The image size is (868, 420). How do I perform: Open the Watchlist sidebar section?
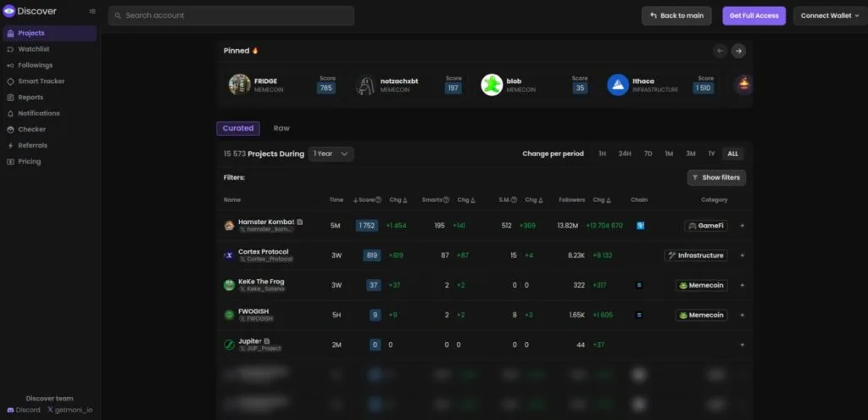click(x=50, y=49)
